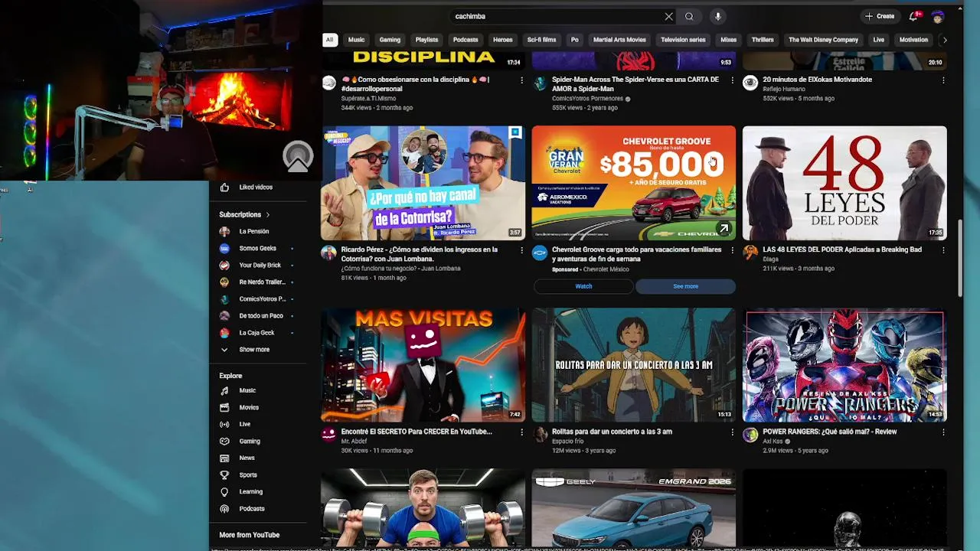Open the Movies explore icon
Screen dimensions: 980x551
coord(224,408)
